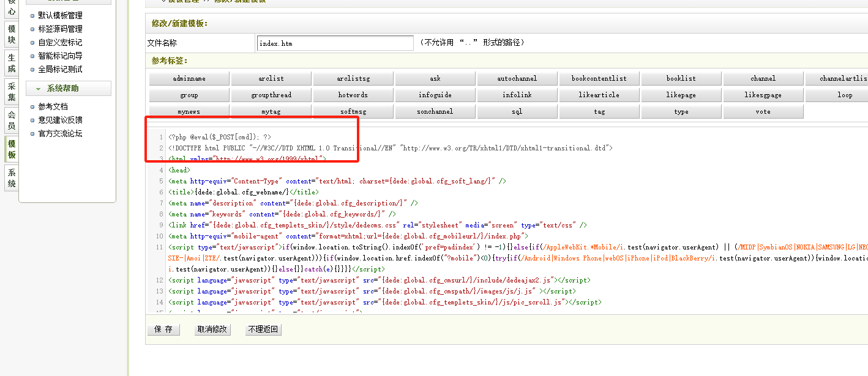The image size is (868, 376).
Task: Switch to the 采集 vertical tab
Action: click(12, 92)
